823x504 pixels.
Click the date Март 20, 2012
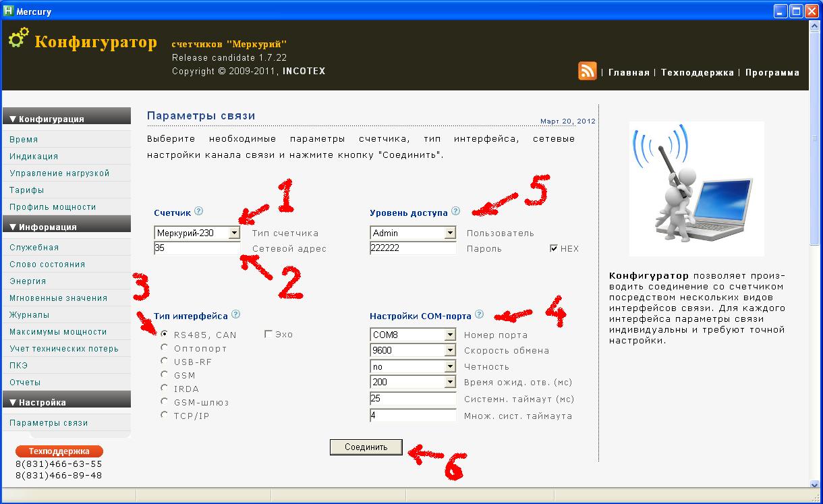[x=568, y=121]
